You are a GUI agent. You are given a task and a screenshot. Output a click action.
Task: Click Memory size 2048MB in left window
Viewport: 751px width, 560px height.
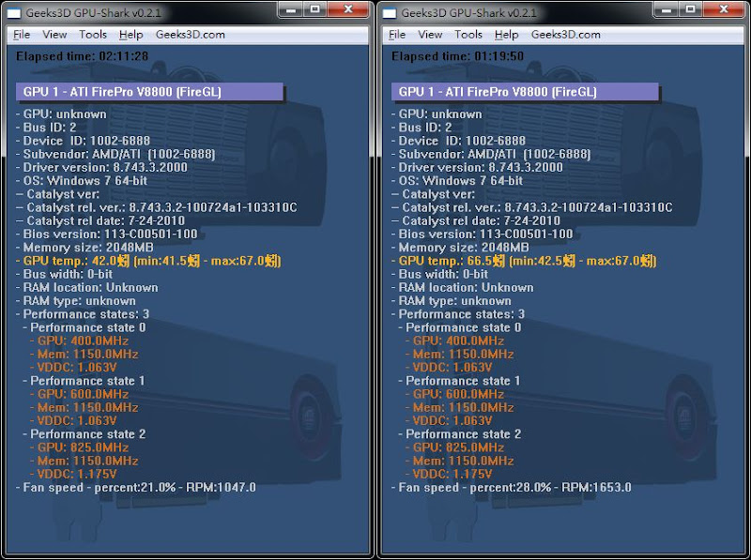pyautogui.click(x=84, y=248)
